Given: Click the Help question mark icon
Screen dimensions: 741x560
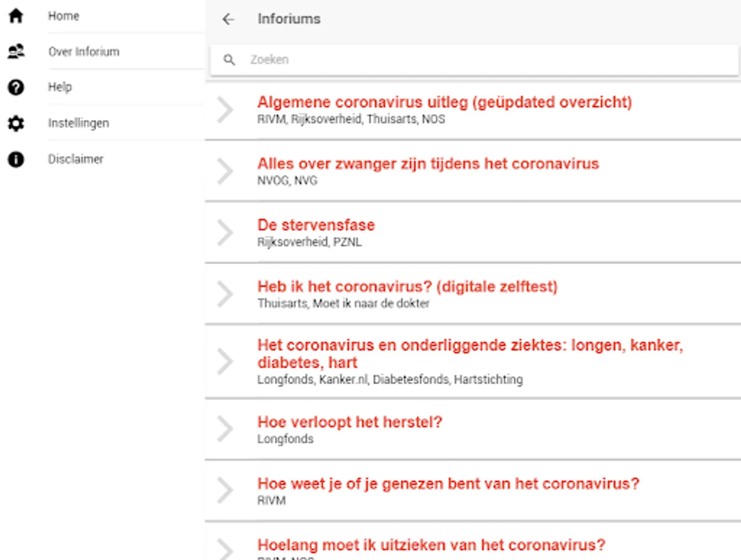Looking at the screenshot, I should click(x=16, y=88).
